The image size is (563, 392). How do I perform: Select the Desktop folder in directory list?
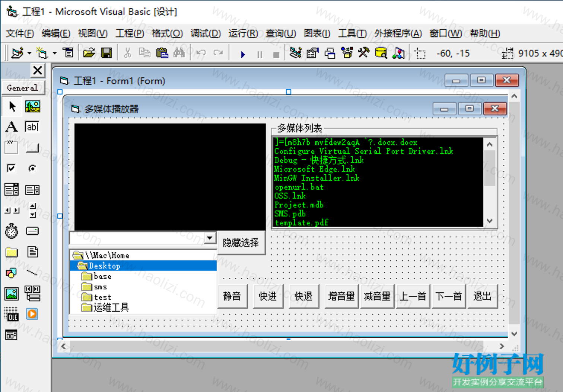(143, 266)
